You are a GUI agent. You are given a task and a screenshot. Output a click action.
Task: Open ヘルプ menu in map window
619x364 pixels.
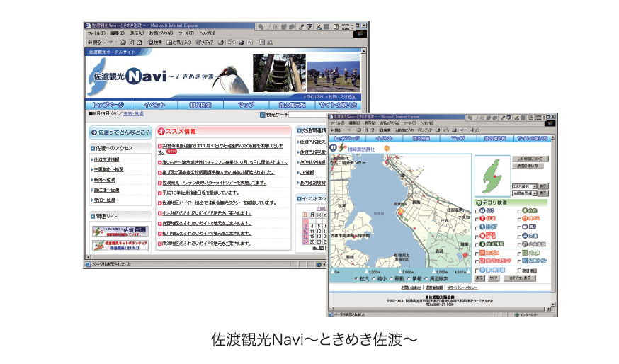tap(426, 123)
